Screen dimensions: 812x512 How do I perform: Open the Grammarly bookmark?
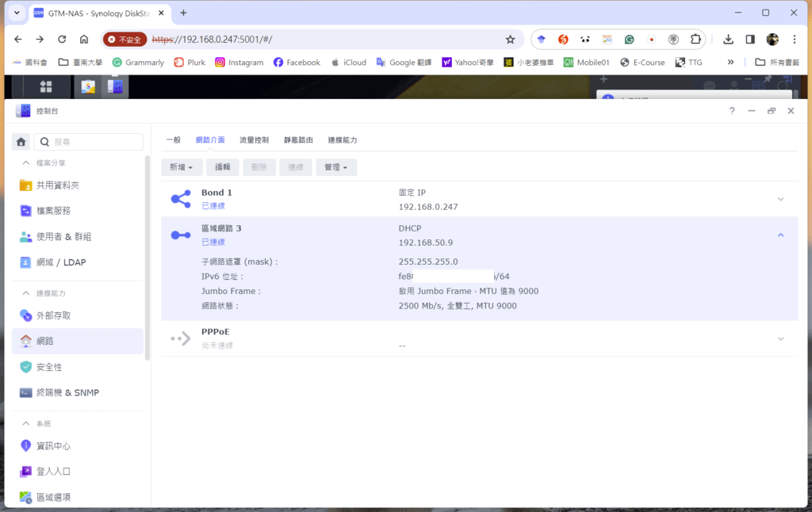pos(139,62)
